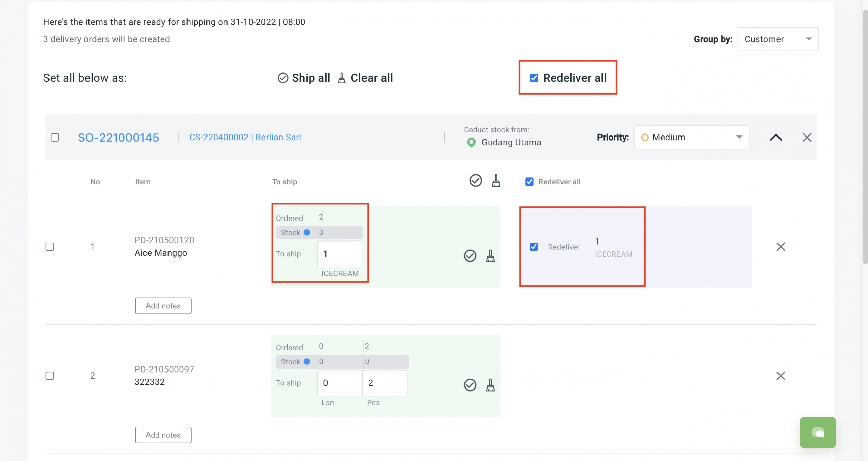Click product code PD-210500120

(164, 240)
